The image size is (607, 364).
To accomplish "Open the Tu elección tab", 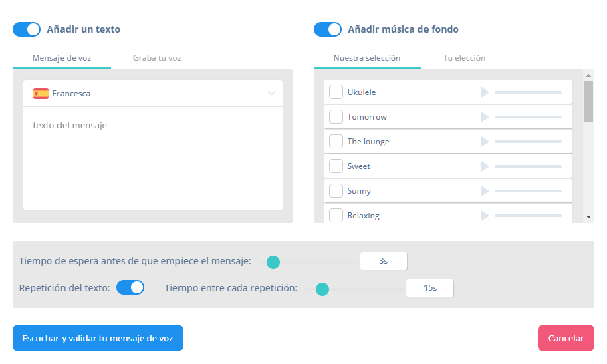I will 464,58.
